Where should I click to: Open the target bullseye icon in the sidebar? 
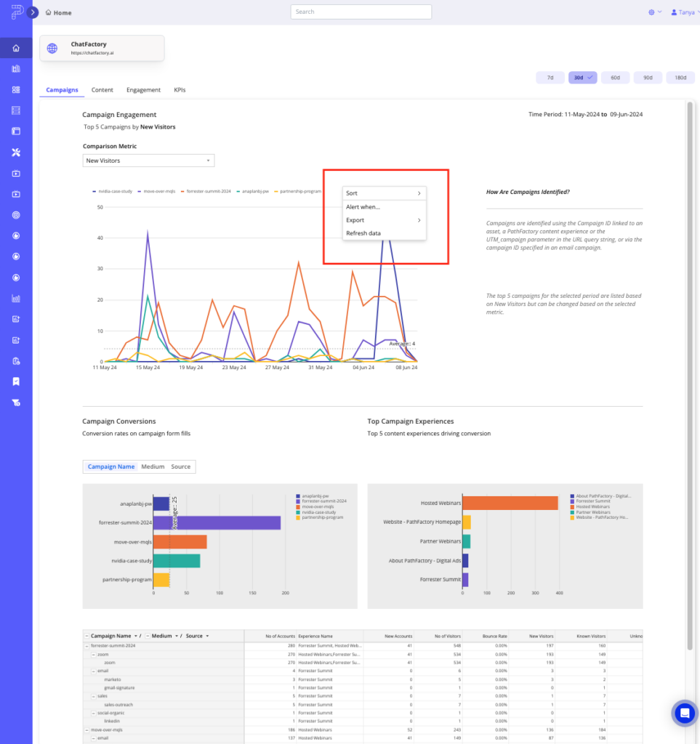click(x=16, y=215)
